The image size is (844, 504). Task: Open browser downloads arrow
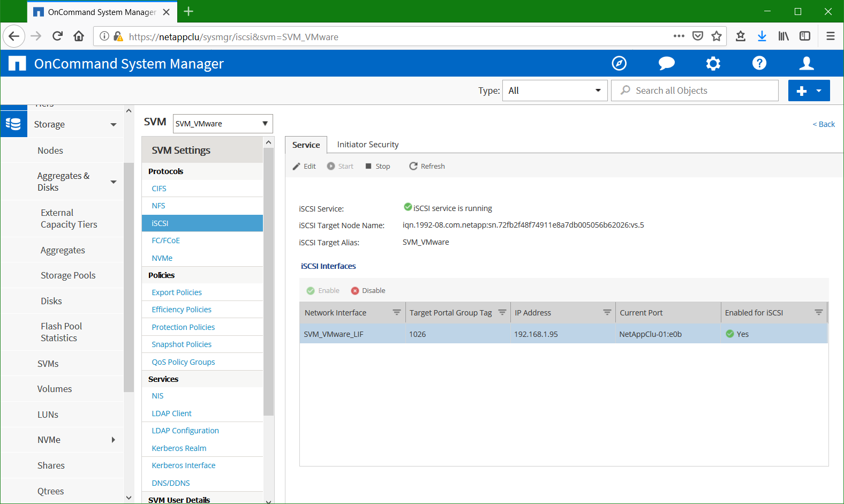(762, 36)
